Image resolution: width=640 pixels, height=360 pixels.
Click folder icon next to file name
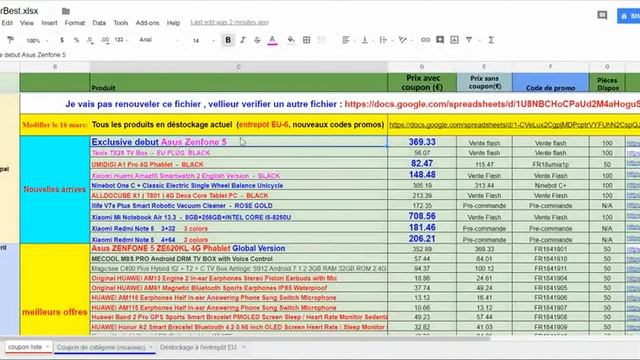[66, 11]
